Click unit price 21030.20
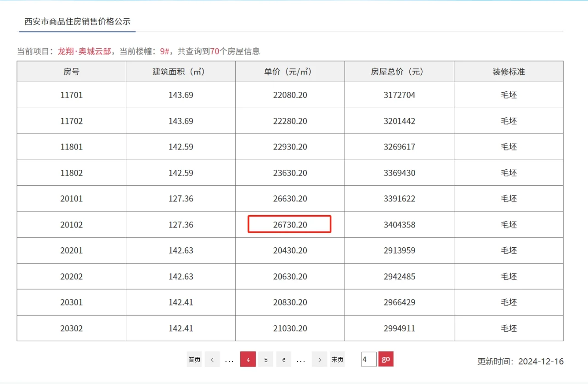Viewport: 588px width, 384px height. 290,328
